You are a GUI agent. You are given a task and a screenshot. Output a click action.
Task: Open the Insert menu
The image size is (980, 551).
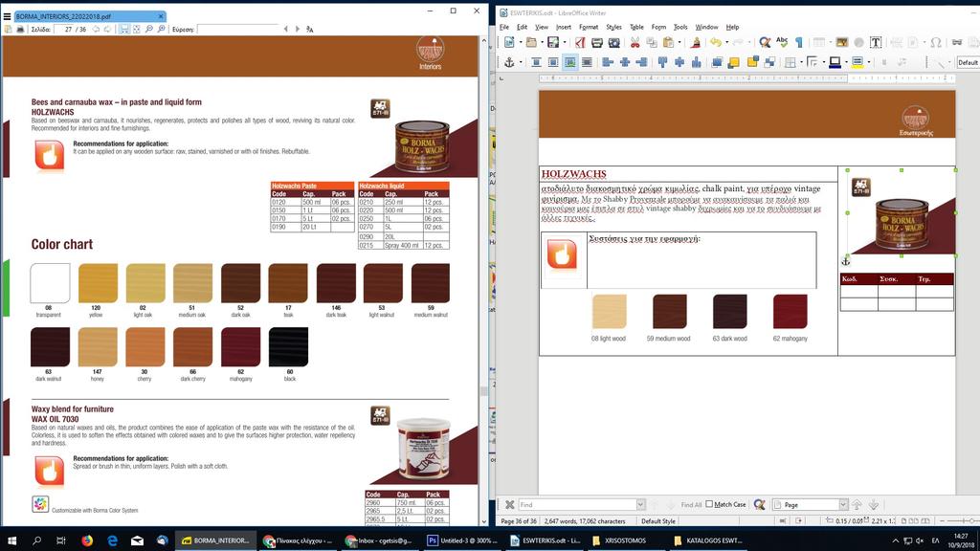[563, 27]
